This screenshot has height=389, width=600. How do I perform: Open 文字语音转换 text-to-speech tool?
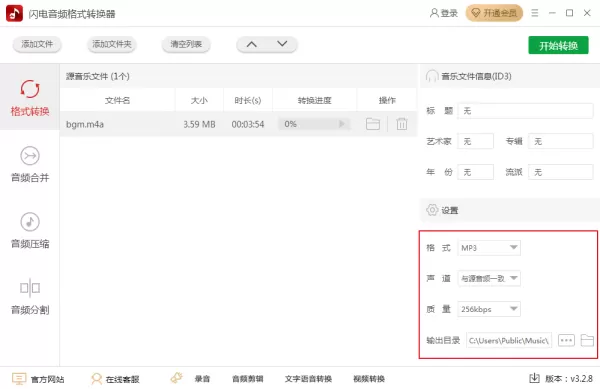(308, 379)
